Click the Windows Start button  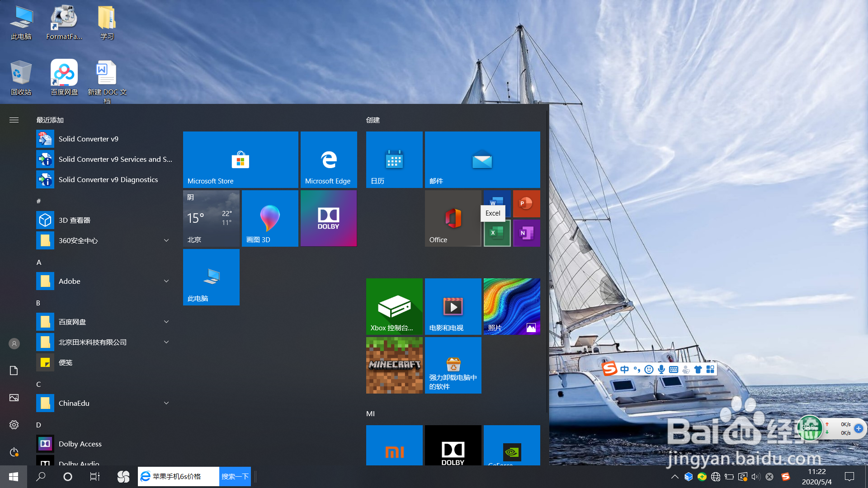(x=14, y=477)
